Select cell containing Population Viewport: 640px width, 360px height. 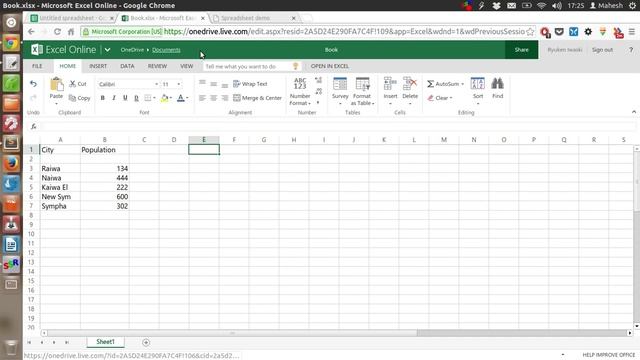(x=104, y=150)
